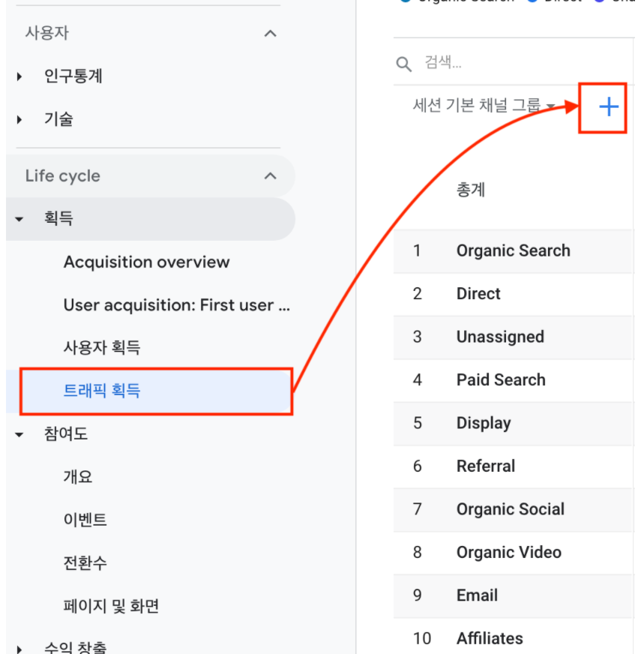The width and height of the screenshot is (644, 654).
Task: Open the 페이지 및 화면 report
Action: (111, 606)
